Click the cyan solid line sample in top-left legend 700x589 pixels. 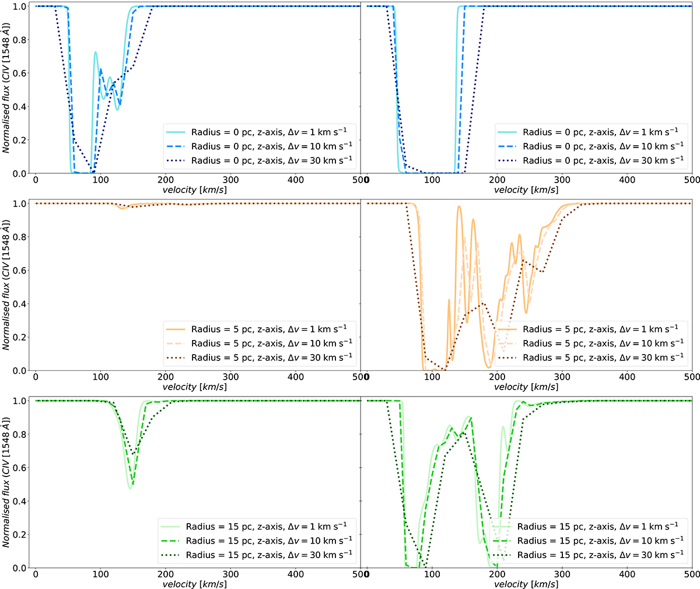coord(175,133)
